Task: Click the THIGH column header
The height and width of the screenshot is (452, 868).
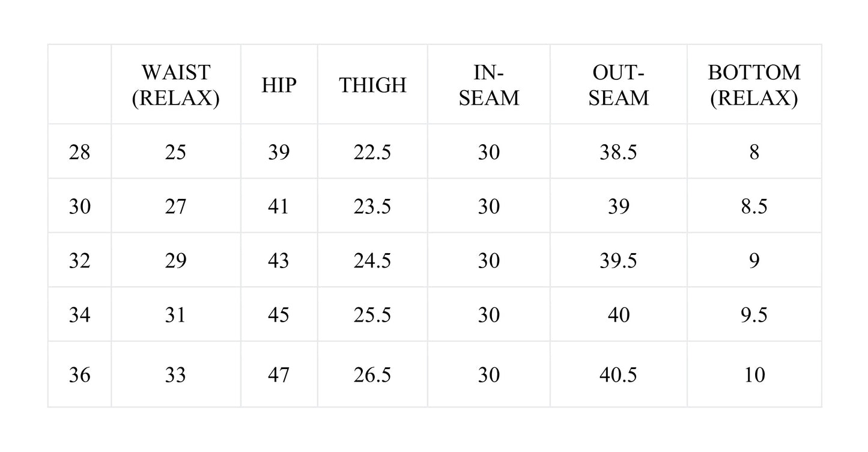Action: click(372, 85)
